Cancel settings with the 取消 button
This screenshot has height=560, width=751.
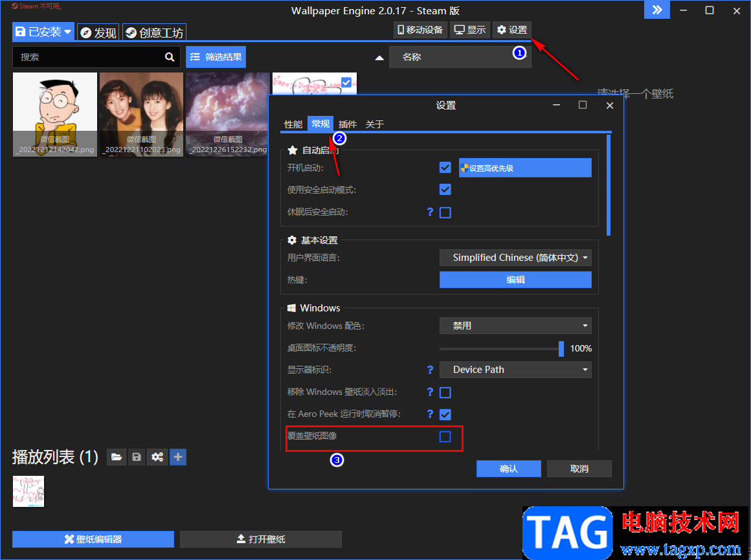[x=579, y=469]
